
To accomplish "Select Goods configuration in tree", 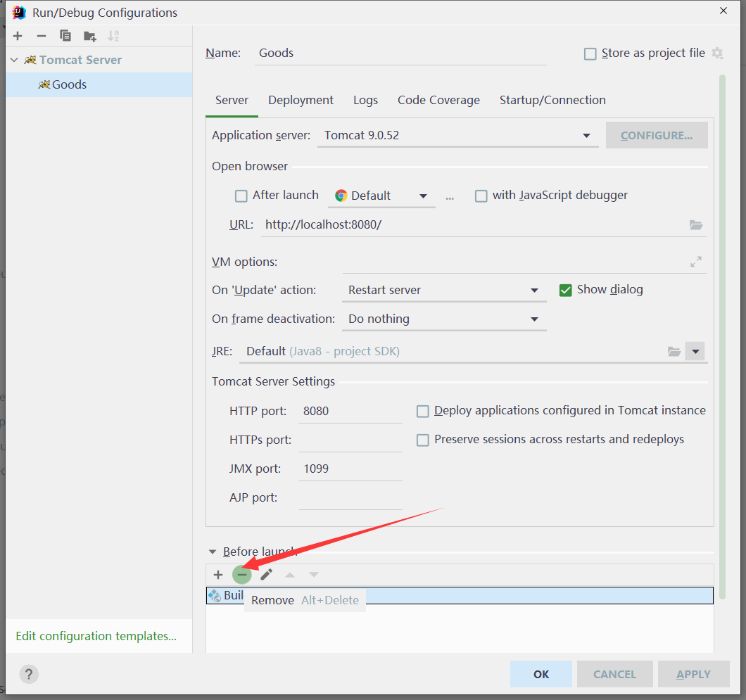I will pos(99,84).
